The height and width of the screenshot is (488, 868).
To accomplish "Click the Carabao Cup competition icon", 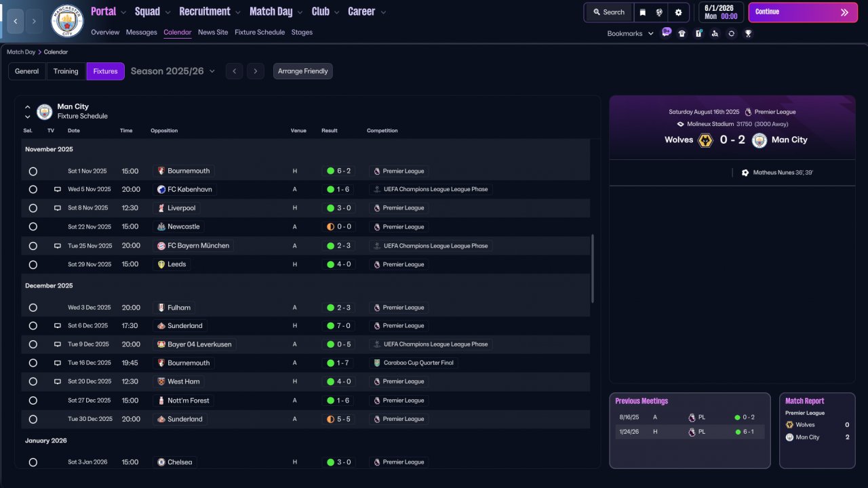I will pyautogui.click(x=377, y=363).
